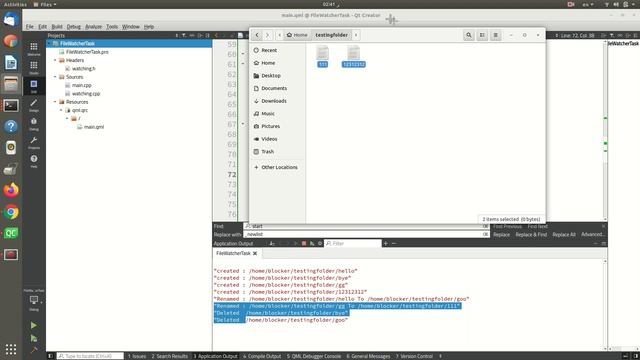Open the Window menu
Viewport: 640px width, 360px height.
click(x=131, y=27)
